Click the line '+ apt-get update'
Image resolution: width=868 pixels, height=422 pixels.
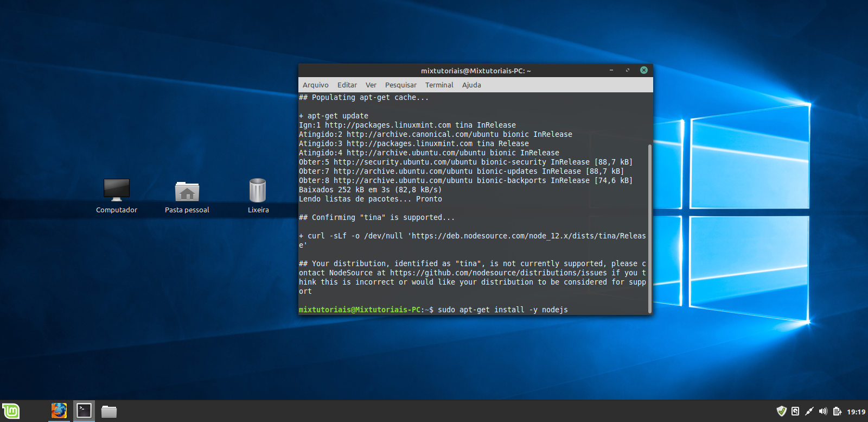(334, 116)
